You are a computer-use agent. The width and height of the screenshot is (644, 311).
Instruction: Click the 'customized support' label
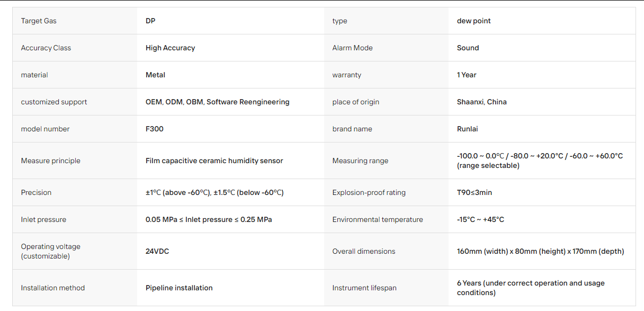click(54, 102)
